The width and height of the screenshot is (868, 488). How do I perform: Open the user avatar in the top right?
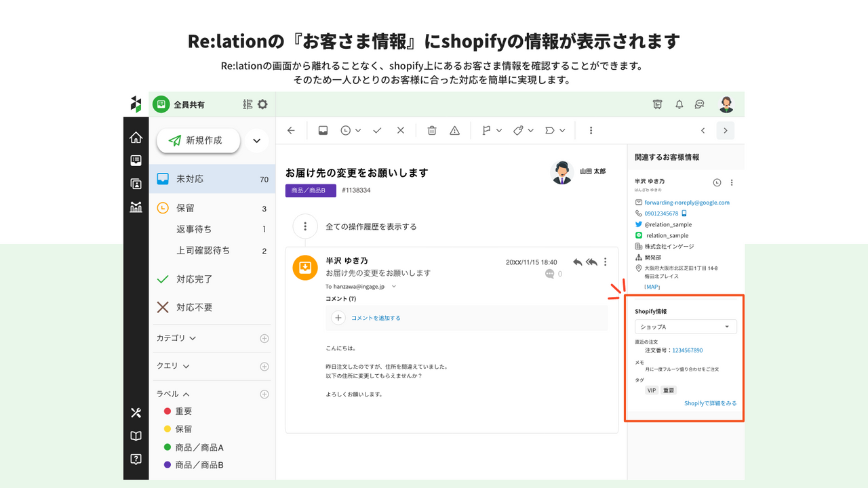tap(726, 104)
